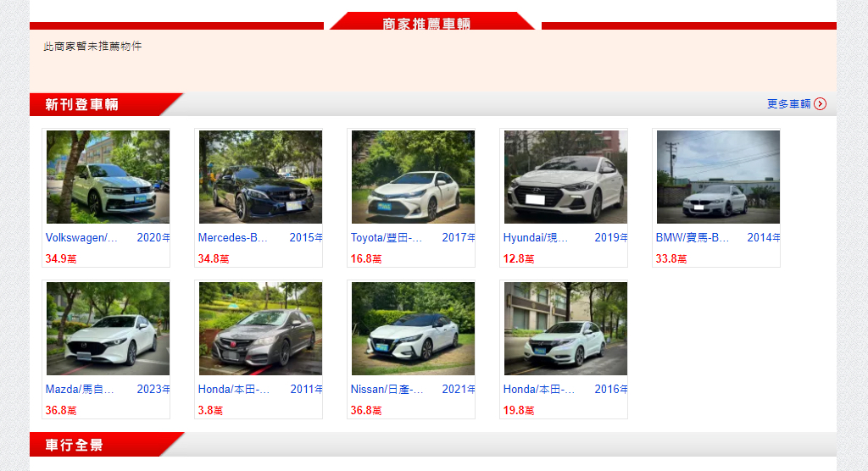
Task: Click the 2011年 year label
Action: click(x=307, y=389)
